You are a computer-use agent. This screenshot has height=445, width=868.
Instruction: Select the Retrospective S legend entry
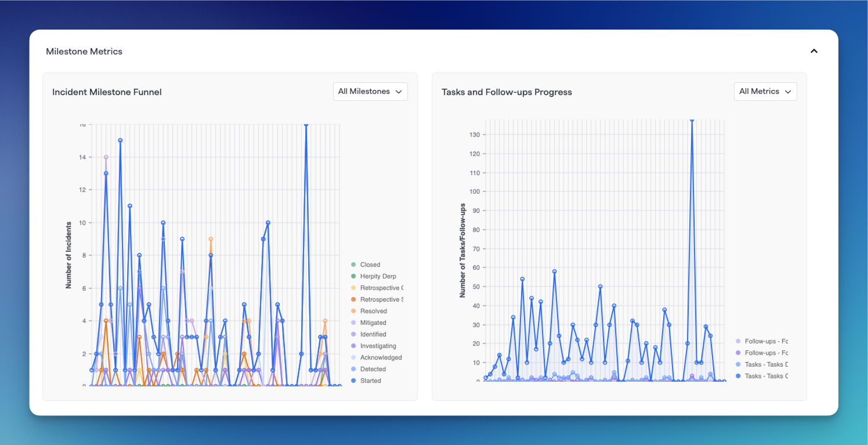coord(378,299)
